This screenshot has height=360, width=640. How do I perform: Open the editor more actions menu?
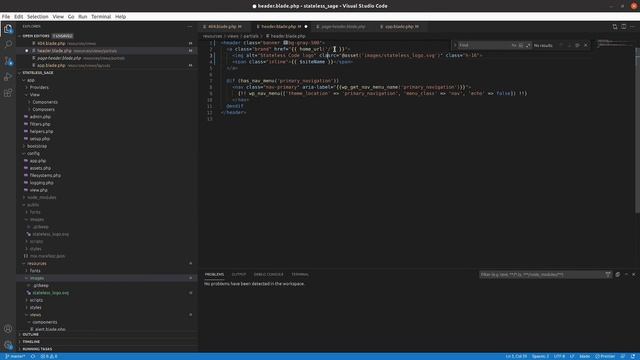(x=633, y=27)
